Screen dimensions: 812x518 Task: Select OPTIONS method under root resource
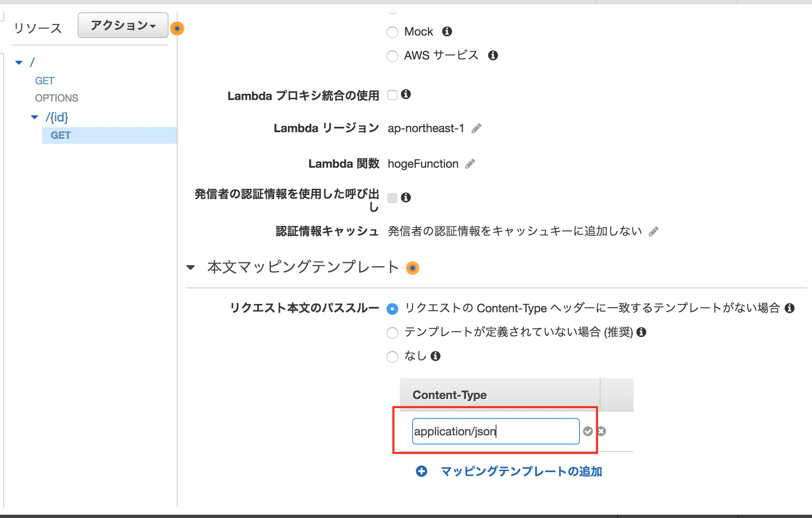[x=57, y=98]
